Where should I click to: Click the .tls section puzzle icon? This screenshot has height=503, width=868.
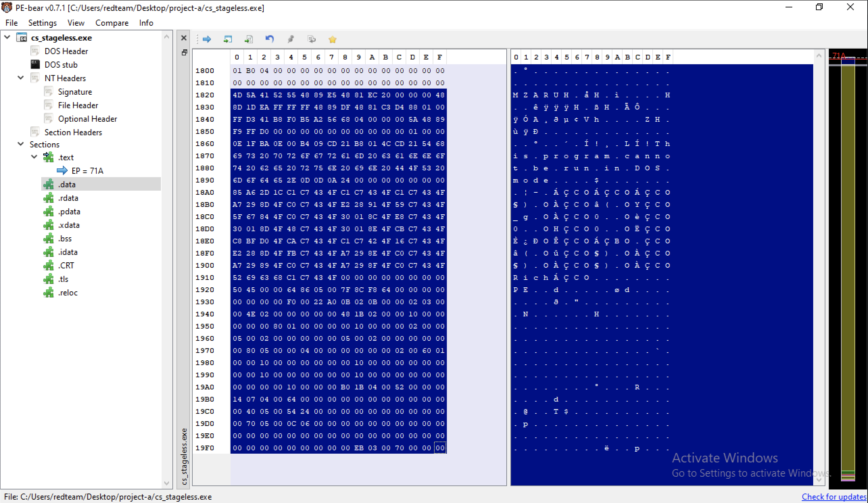point(49,279)
